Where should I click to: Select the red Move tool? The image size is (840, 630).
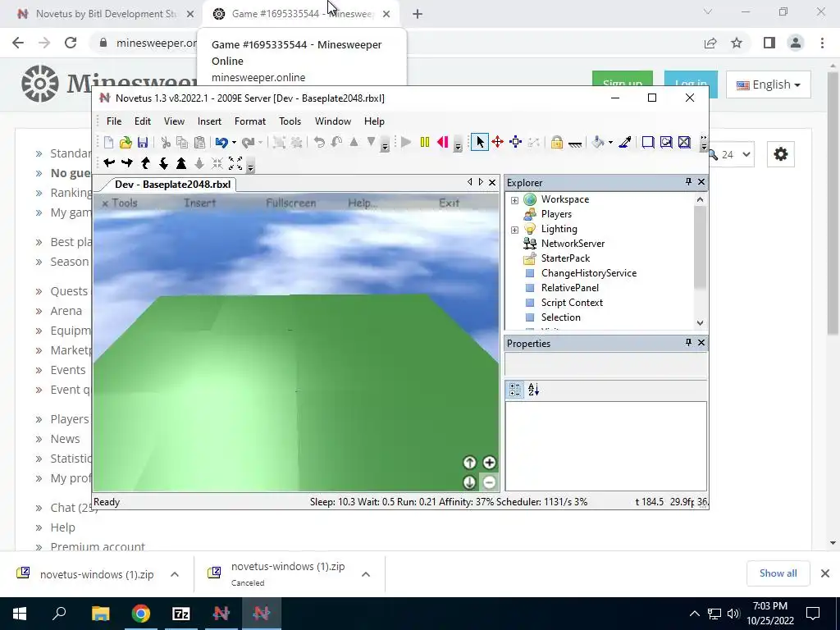pyautogui.click(x=498, y=143)
